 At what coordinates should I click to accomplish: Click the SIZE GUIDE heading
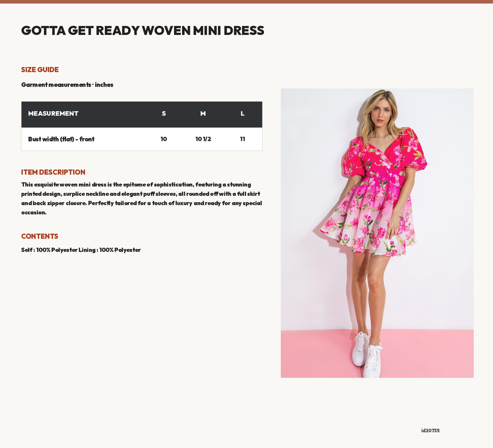pyautogui.click(x=40, y=70)
